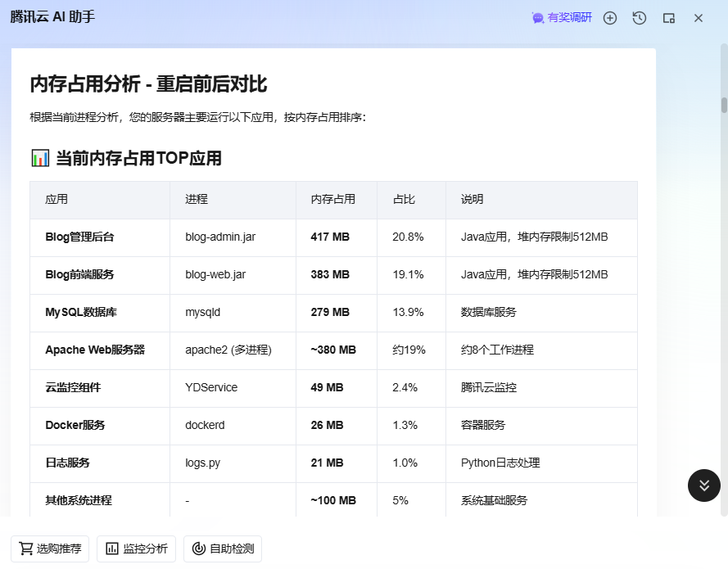Viewport: 728px width, 569px height.
Task: Open the 有奖调研 survey link
Action: [562, 18]
